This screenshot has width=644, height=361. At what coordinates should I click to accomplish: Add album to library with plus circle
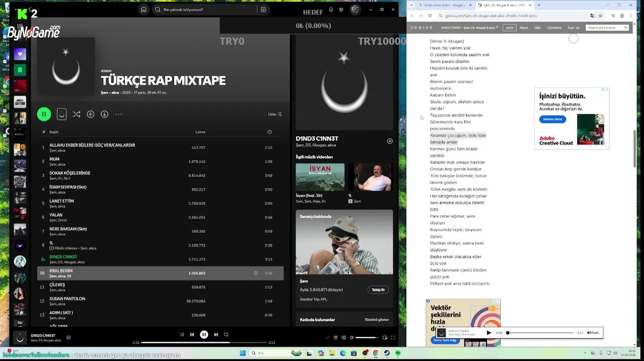tap(90, 114)
